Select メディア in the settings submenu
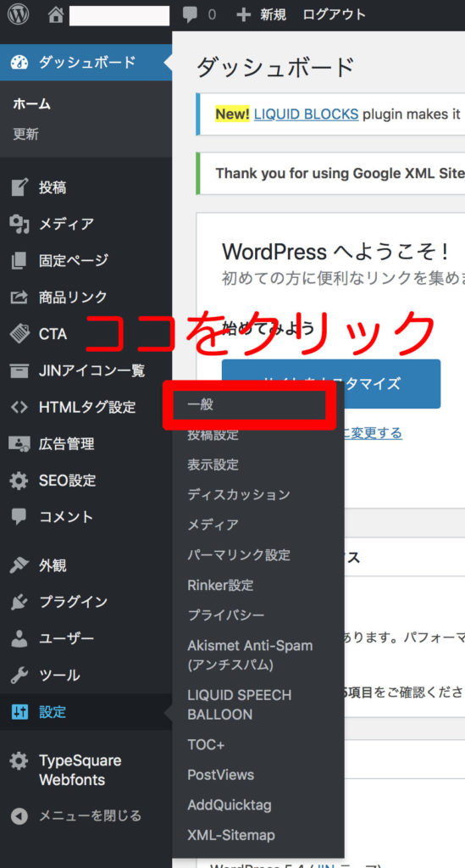Image resolution: width=465 pixels, height=868 pixels. click(x=213, y=524)
